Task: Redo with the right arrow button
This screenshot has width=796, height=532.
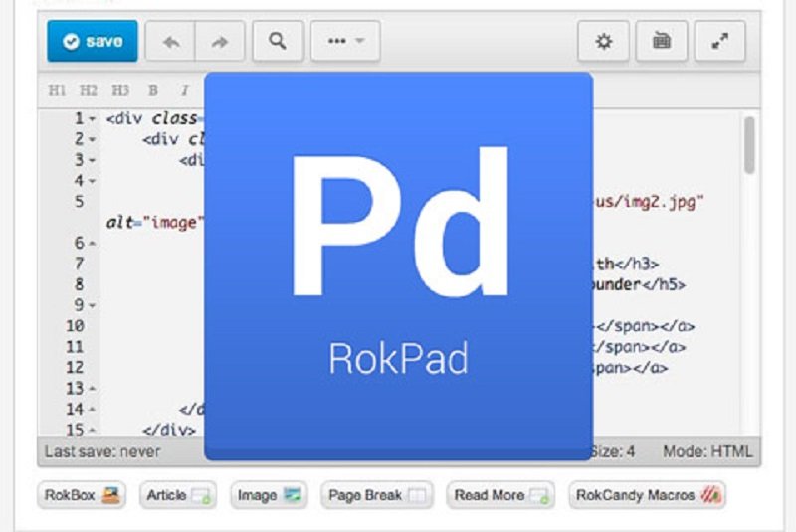Action: point(220,42)
